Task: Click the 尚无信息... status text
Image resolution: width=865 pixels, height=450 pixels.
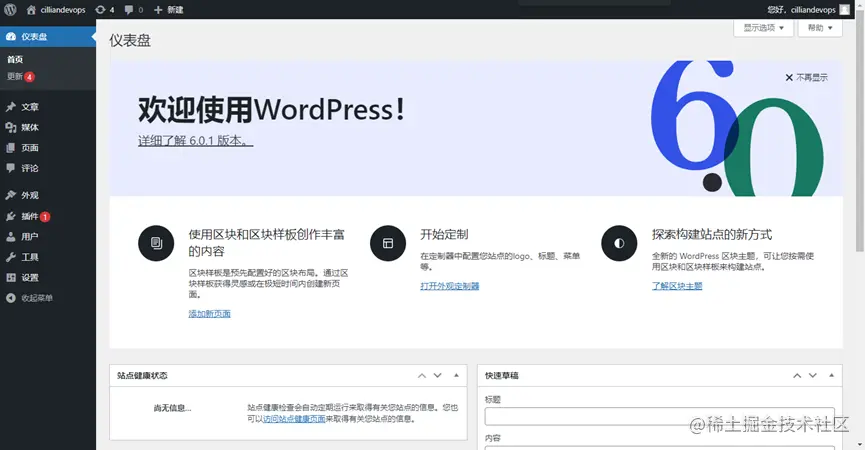Action: (172, 409)
